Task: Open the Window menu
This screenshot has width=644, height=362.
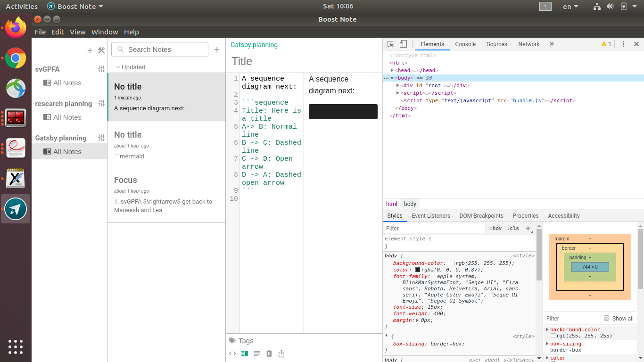Action: [105, 32]
